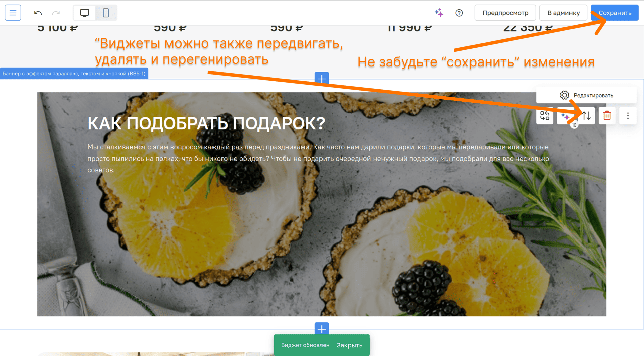Open the hamburger main menu
Image resolution: width=644 pixels, height=356 pixels.
coord(13,13)
